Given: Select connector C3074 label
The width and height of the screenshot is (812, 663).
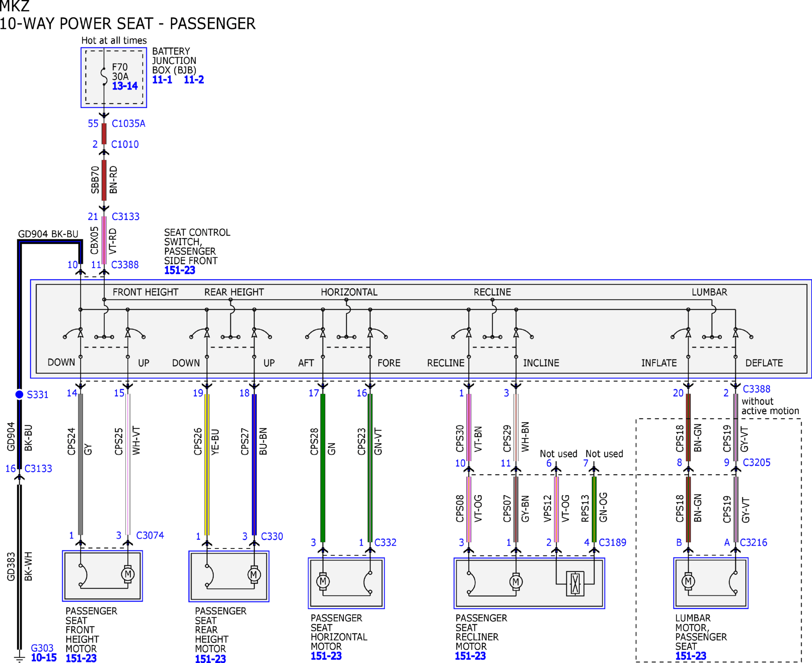Looking at the screenshot, I should coord(150,535).
